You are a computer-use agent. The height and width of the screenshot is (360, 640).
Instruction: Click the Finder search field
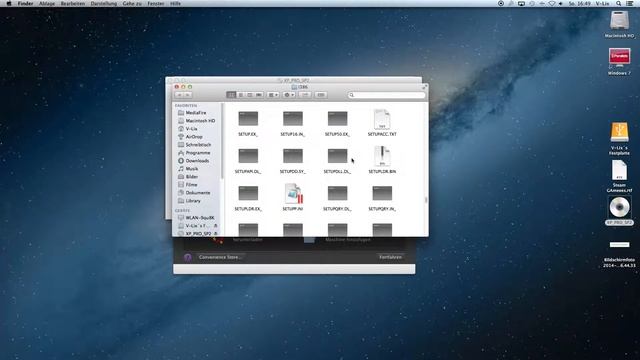pyautogui.click(x=387, y=95)
